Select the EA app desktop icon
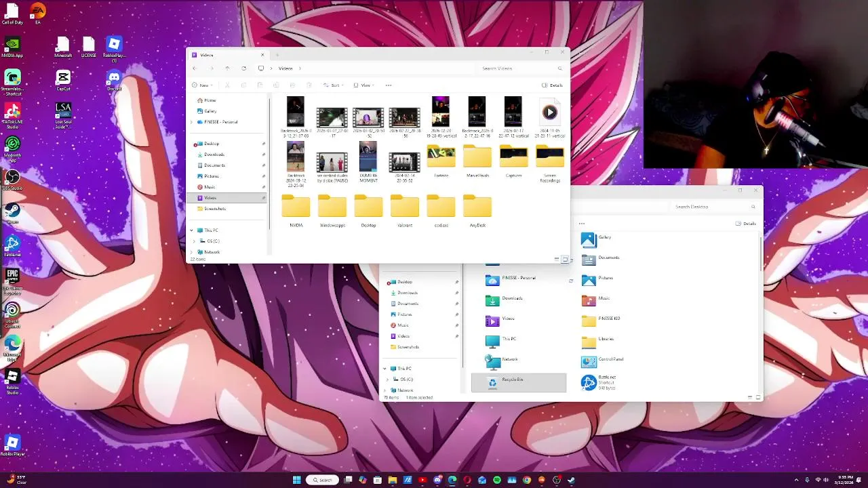The image size is (868, 488). pyautogui.click(x=38, y=14)
